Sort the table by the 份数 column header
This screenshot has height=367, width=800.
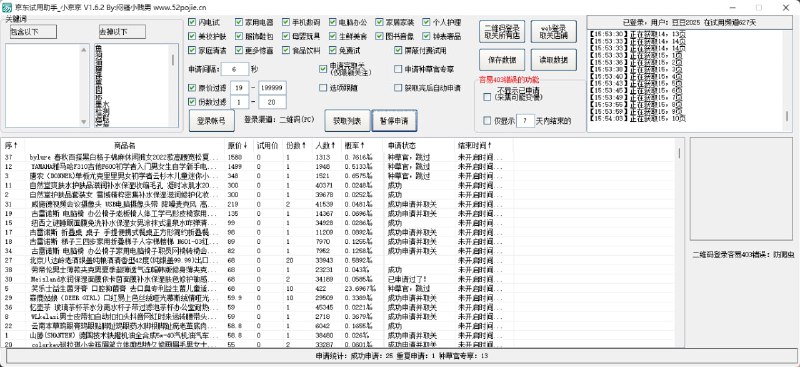(x=297, y=145)
